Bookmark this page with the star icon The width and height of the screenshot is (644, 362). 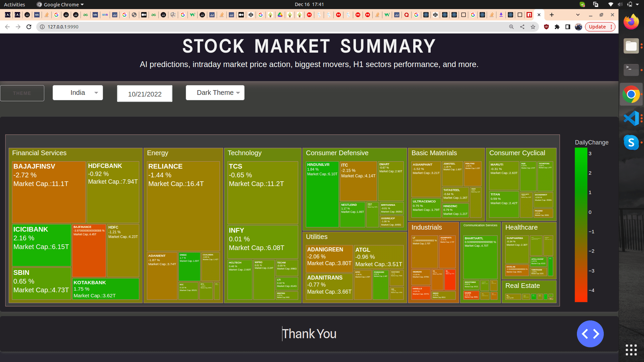pos(533,27)
